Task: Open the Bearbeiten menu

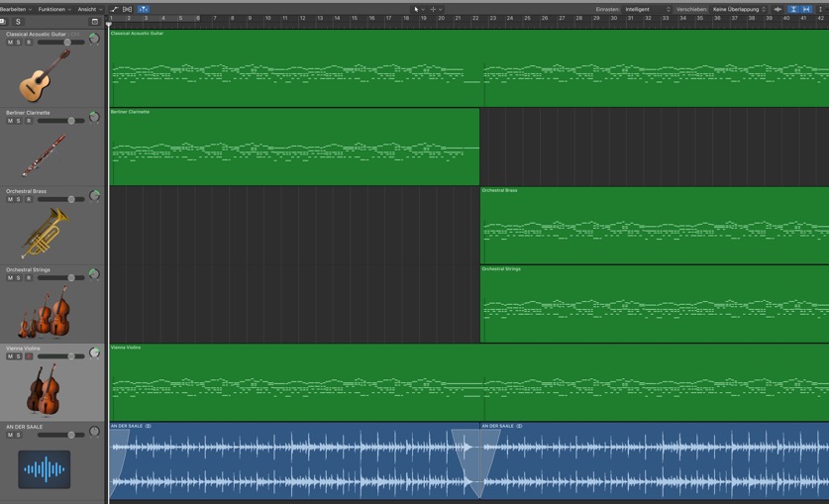Action: (15, 9)
